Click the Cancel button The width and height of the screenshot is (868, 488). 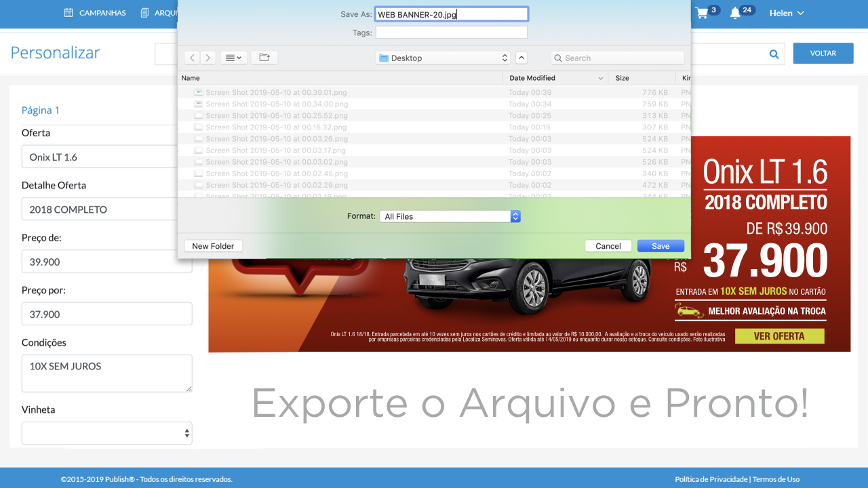(x=608, y=246)
